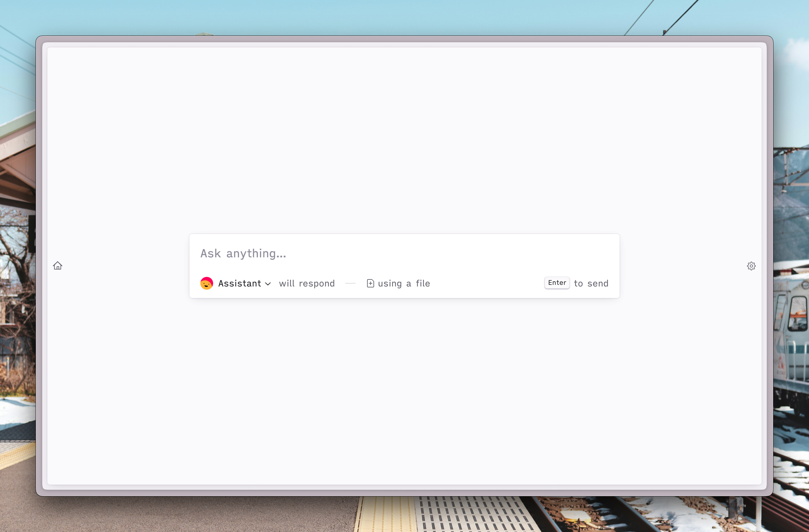Click "using a file" attachment link
This screenshot has width=809, height=532.
point(398,283)
